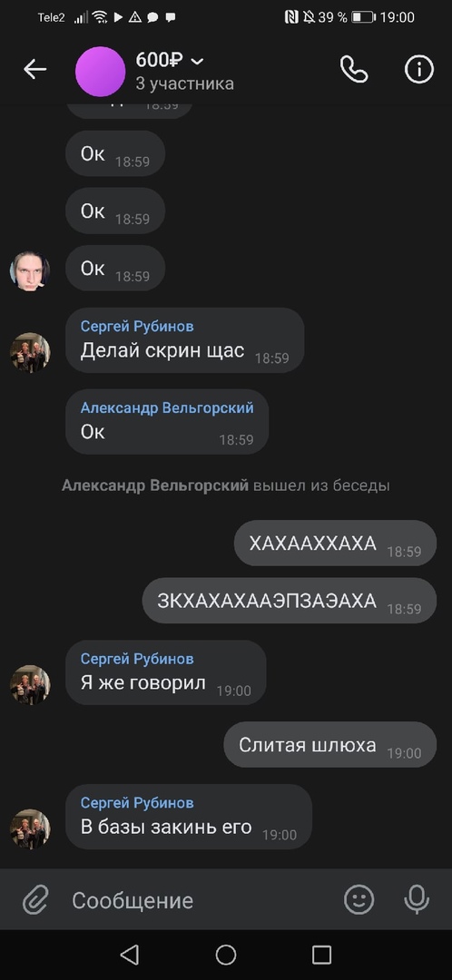
Task: Open the emoji smiley picker
Action: click(x=359, y=900)
